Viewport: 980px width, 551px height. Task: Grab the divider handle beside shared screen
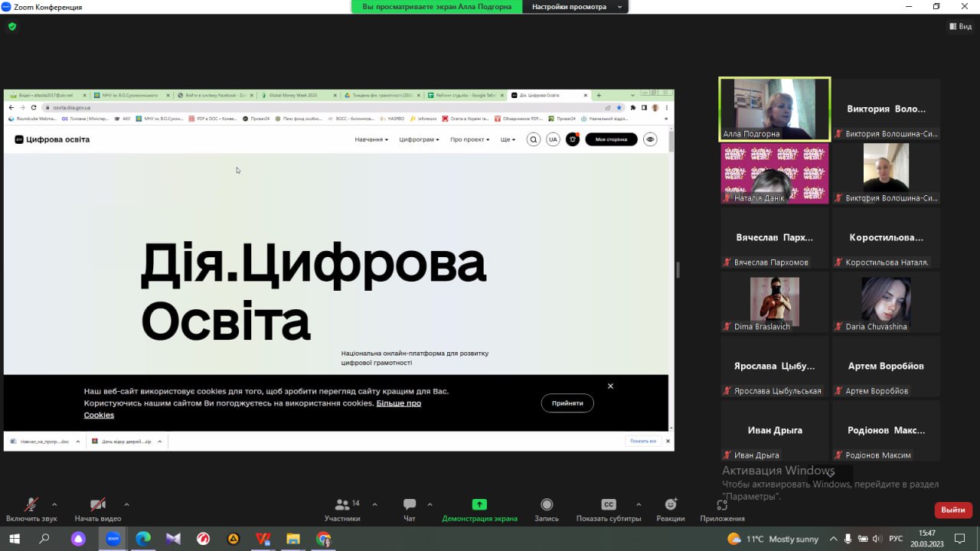click(678, 269)
